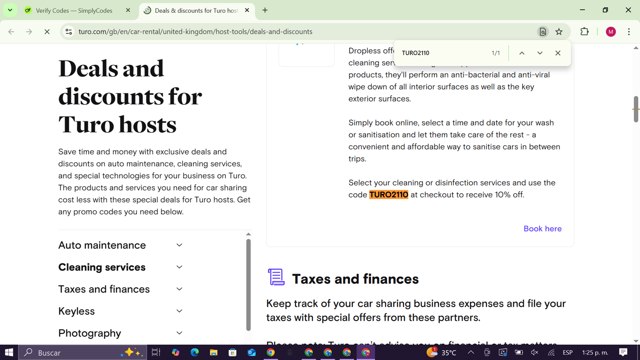
Task: Open the 35°C weather widget
Action: coord(441,352)
